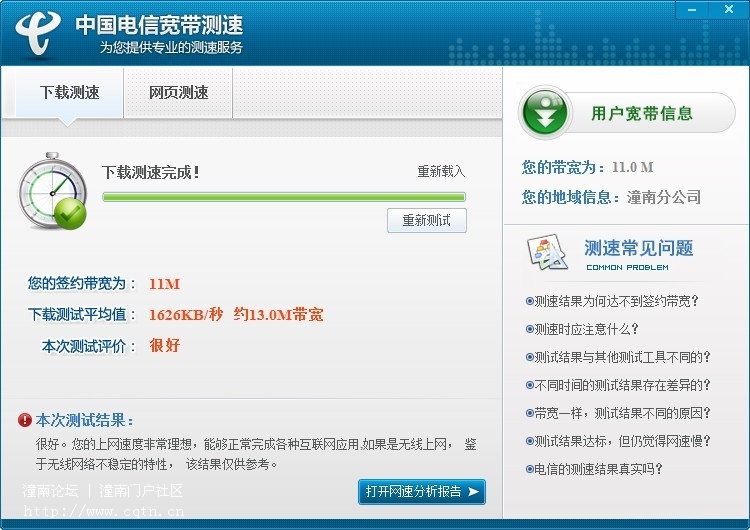Open FAQ 电信的测速结果真实吗?
The width and height of the screenshot is (750, 530).
pos(594,469)
